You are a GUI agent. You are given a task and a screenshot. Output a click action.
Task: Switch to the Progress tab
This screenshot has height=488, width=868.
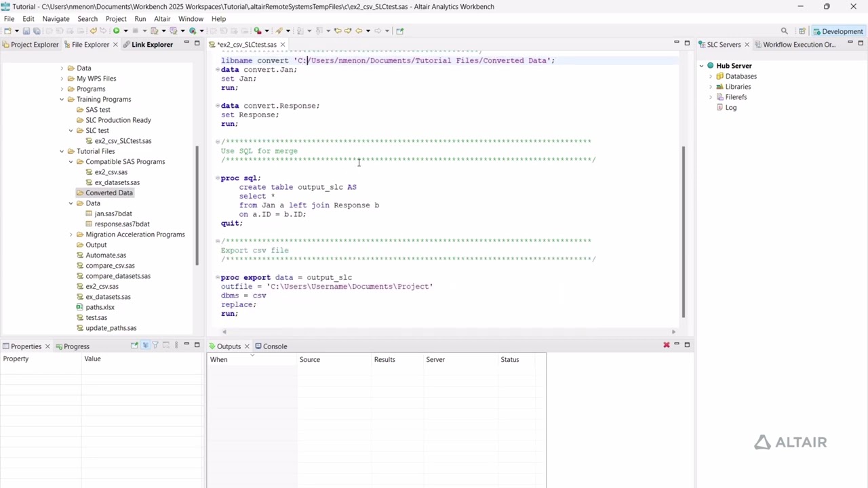(72, 346)
